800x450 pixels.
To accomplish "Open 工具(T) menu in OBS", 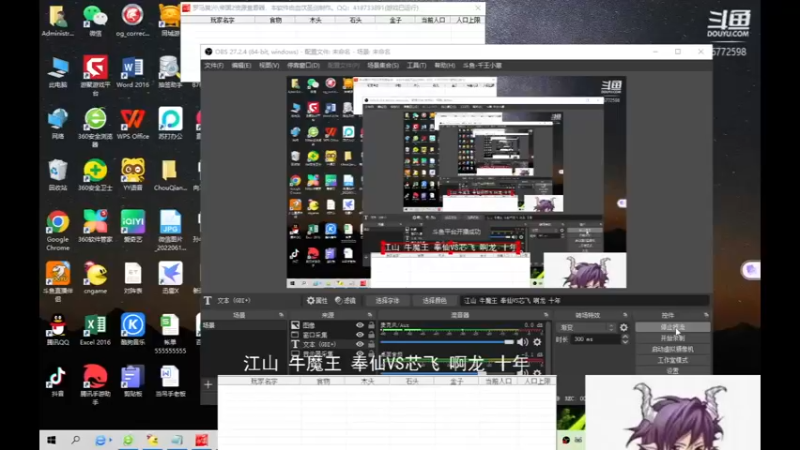I will pyautogui.click(x=416, y=65).
